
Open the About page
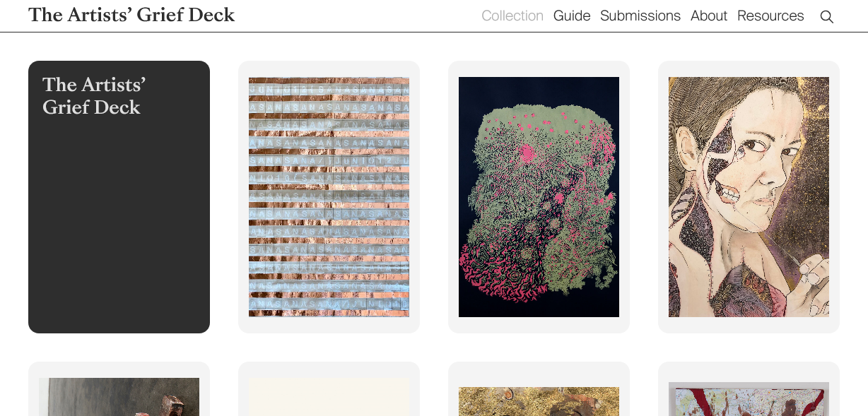[x=709, y=16]
